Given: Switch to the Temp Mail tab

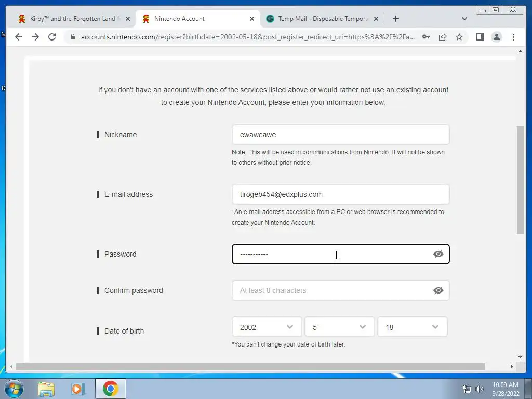Looking at the screenshot, I should tap(322, 19).
